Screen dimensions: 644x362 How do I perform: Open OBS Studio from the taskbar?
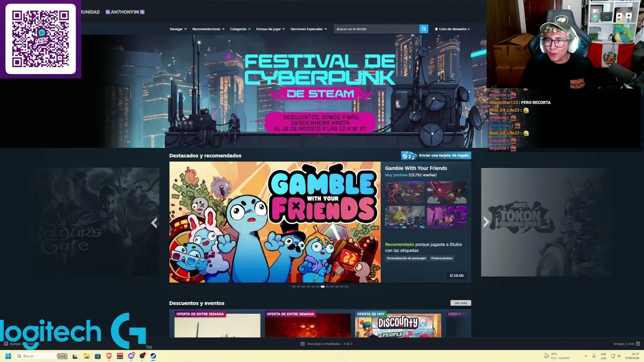[x=142, y=356]
